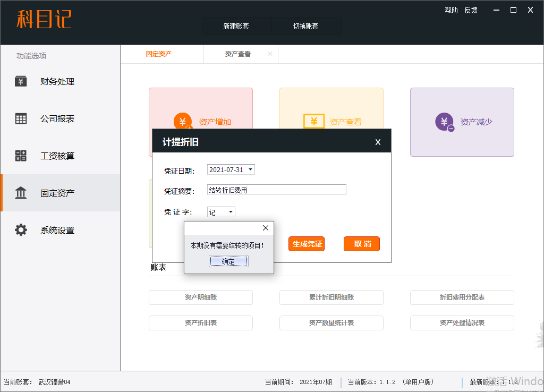The image size is (544, 392).
Task: Open the 帮助 link at top right
Action: (x=451, y=10)
